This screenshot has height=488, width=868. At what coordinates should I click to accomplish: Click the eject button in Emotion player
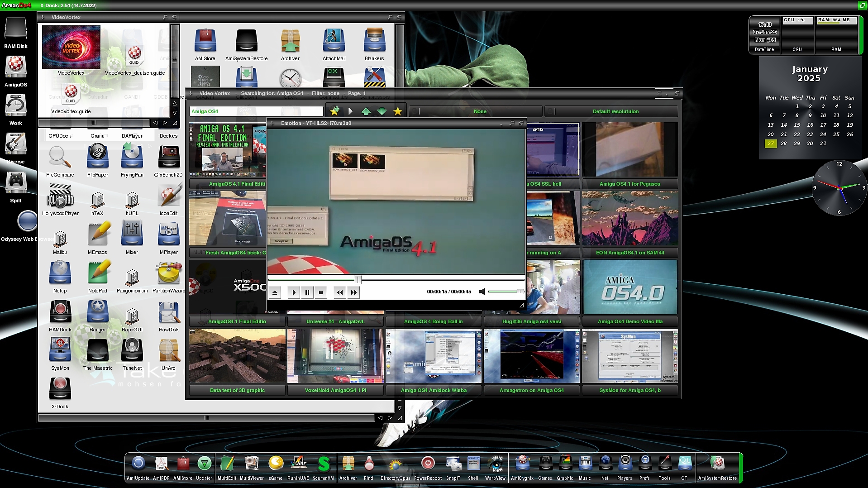click(x=275, y=292)
